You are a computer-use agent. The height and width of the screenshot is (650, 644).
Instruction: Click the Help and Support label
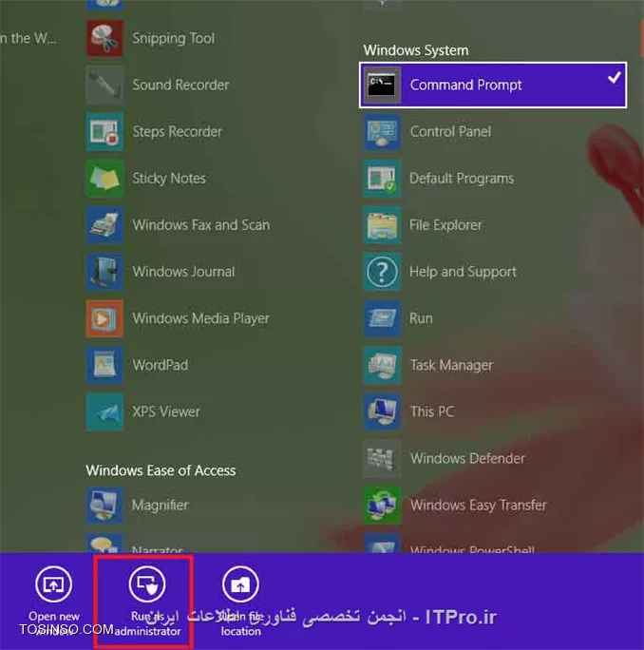coord(463,272)
